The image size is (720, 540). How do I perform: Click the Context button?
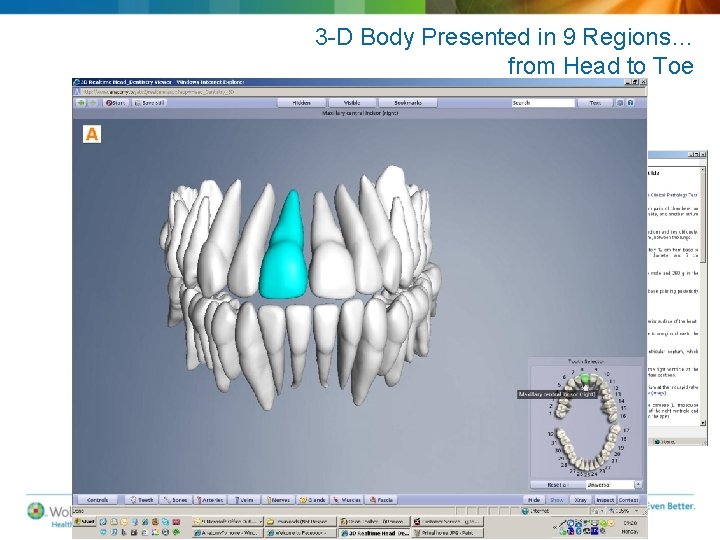628,500
